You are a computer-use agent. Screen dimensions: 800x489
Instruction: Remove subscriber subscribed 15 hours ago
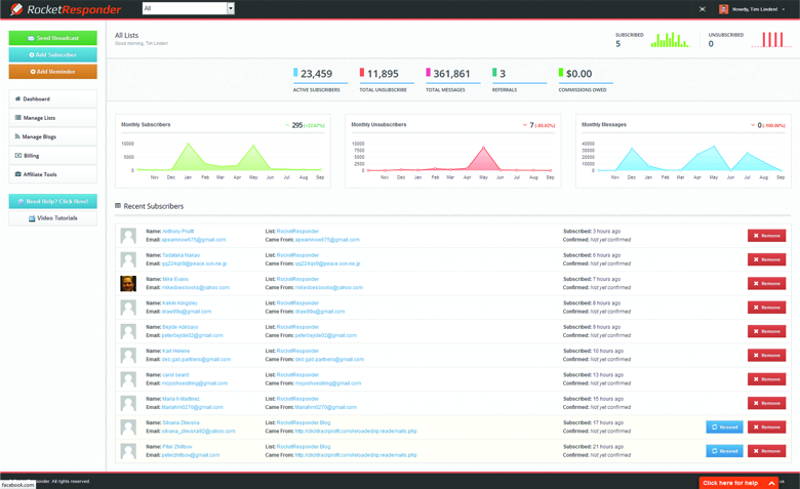(x=766, y=403)
